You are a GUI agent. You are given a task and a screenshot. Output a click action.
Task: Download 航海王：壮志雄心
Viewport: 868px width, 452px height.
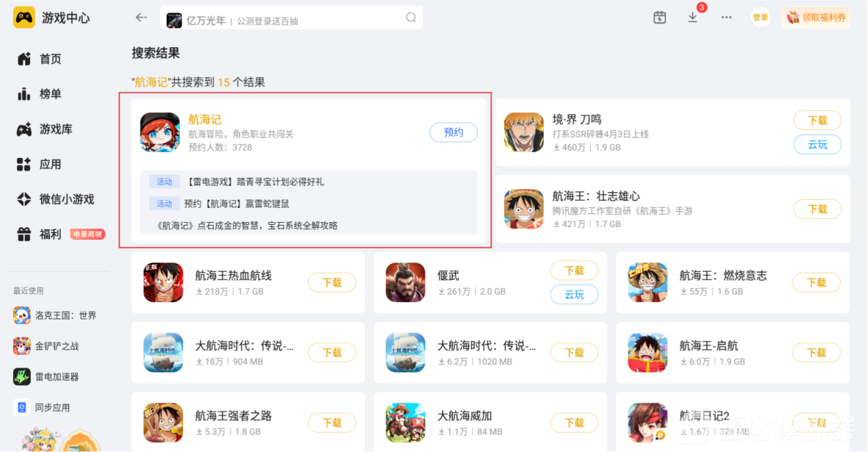(817, 209)
